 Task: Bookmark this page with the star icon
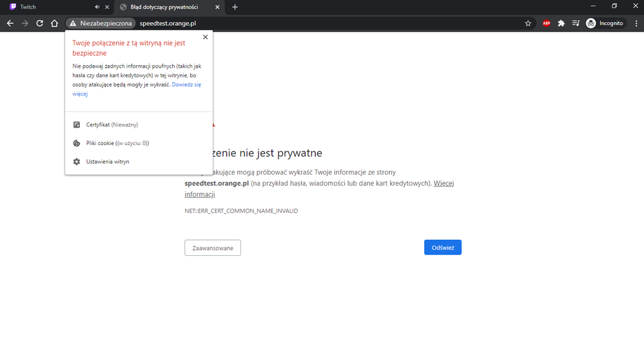click(528, 23)
